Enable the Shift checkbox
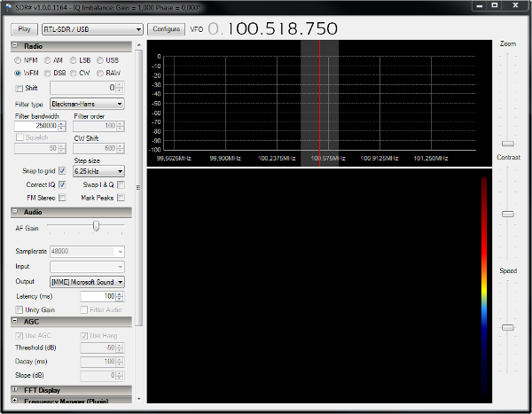532x414 pixels. coord(19,89)
